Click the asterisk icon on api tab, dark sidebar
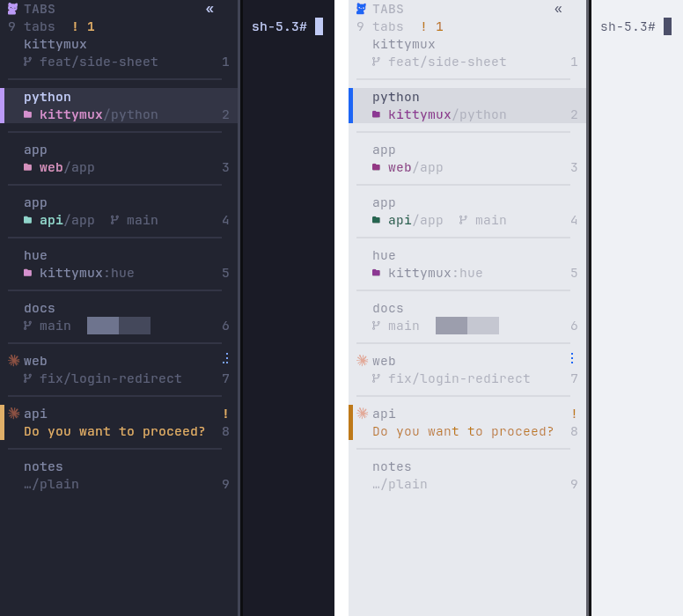683x616 pixels. tap(14, 413)
